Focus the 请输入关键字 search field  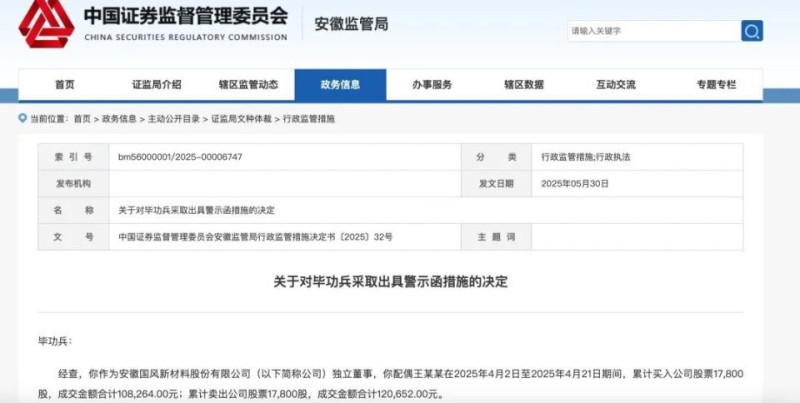[x=654, y=31]
